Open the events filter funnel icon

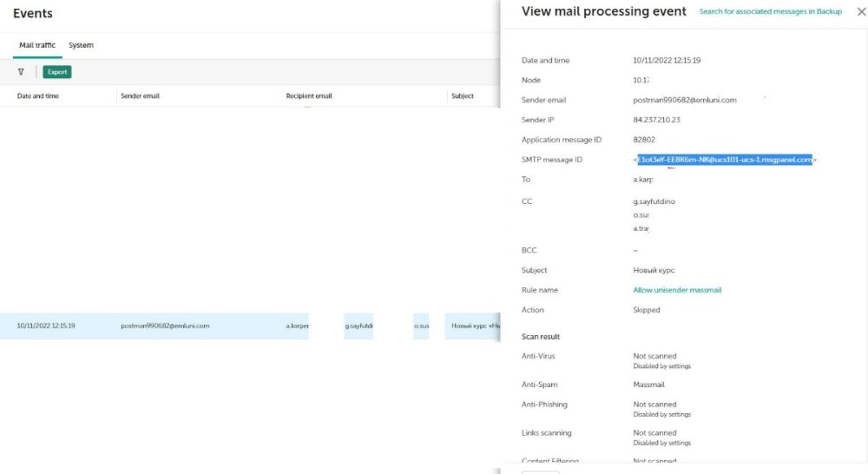(x=21, y=72)
